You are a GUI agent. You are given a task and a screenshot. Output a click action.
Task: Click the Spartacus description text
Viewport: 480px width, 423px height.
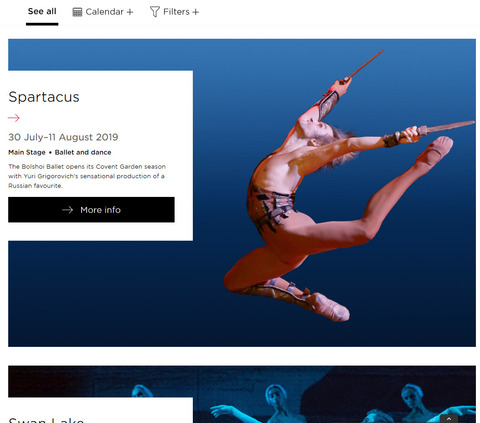point(87,176)
